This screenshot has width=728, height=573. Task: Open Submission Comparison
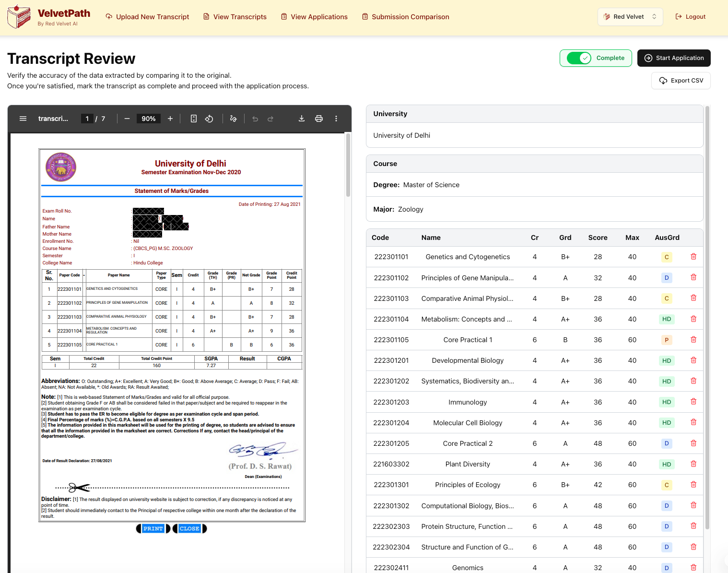405,16
